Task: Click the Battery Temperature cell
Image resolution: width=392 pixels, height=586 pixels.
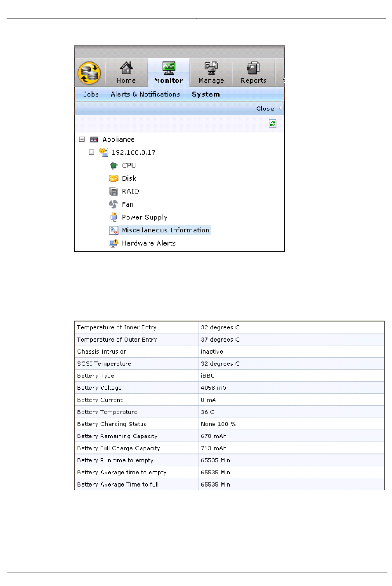Action: pyautogui.click(x=136, y=412)
